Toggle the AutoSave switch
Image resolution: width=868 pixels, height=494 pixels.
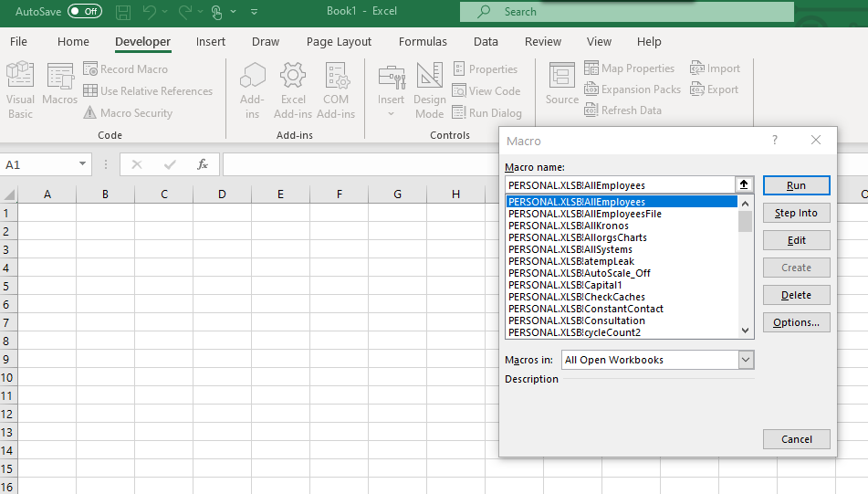click(85, 11)
